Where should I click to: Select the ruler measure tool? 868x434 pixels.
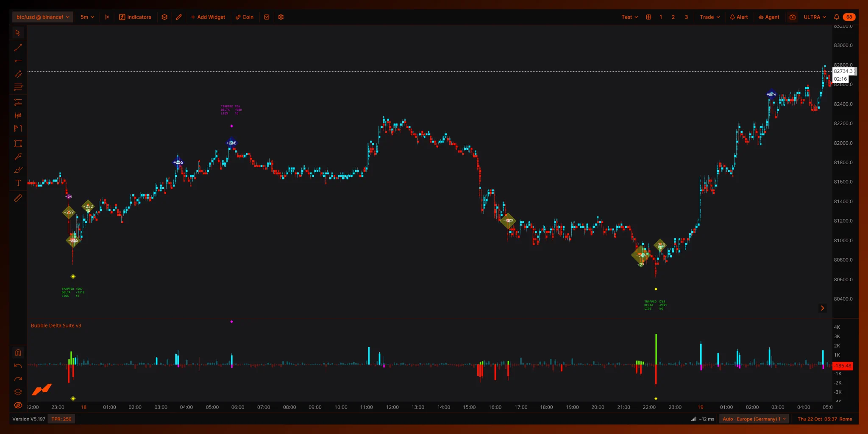click(18, 198)
